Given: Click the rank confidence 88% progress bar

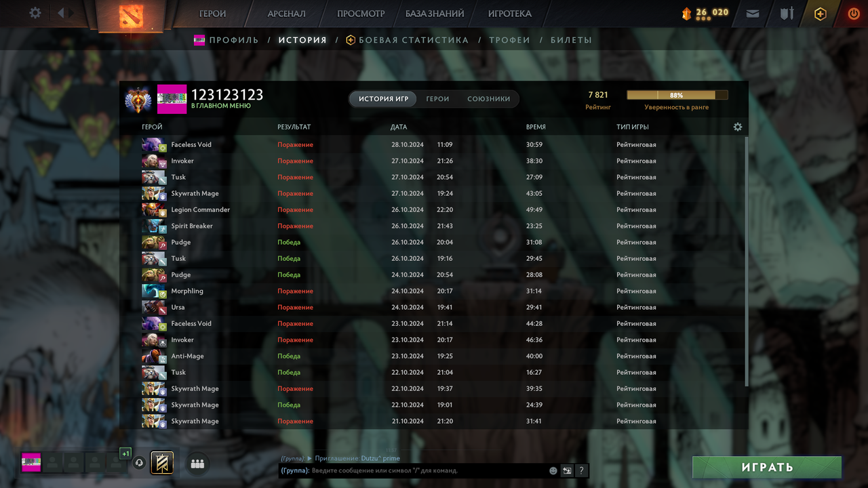Looking at the screenshot, I should click(677, 96).
